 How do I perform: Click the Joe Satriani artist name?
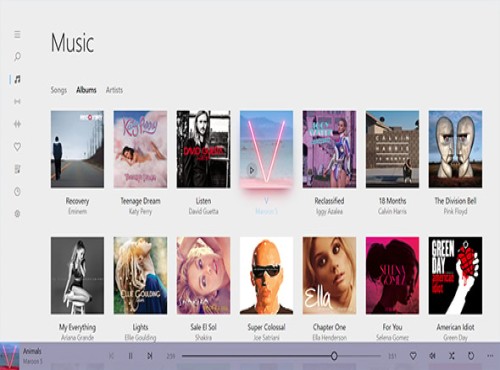click(x=266, y=338)
